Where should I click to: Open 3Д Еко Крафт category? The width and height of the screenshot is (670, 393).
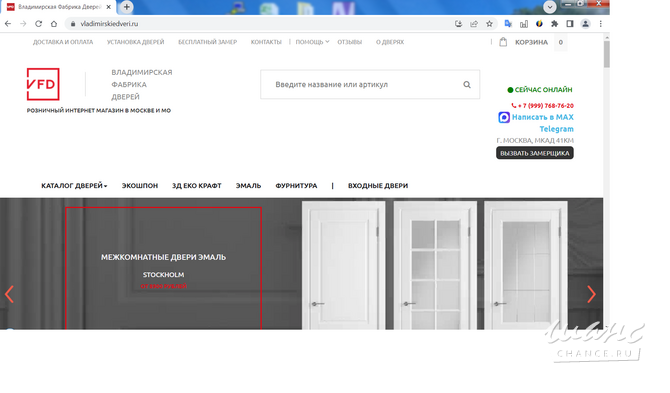point(197,186)
